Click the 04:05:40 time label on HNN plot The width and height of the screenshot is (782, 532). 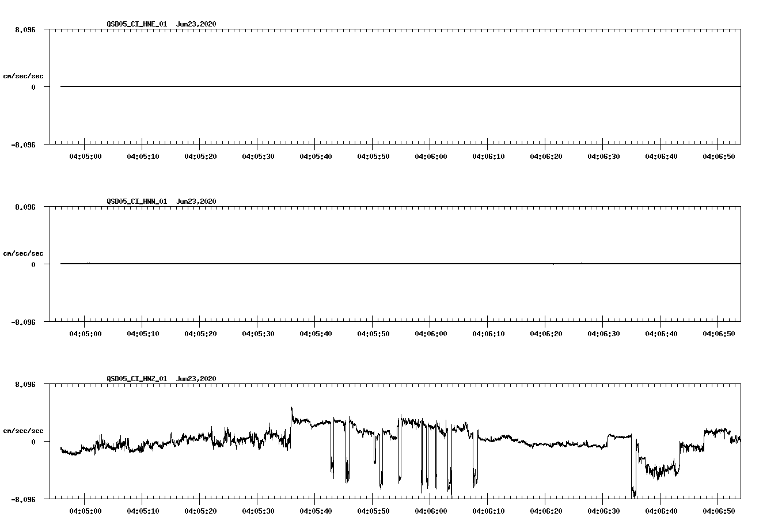pos(316,334)
